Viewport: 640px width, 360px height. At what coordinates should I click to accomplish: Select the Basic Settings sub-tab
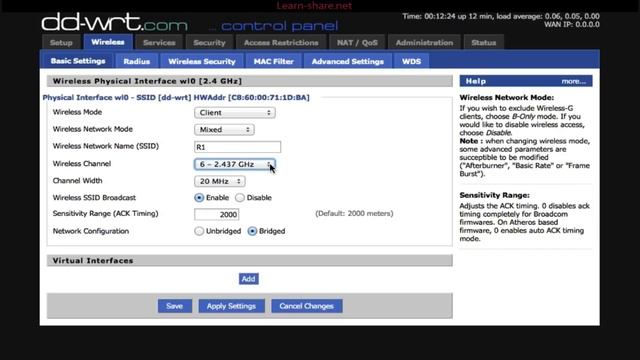pyautogui.click(x=78, y=61)
